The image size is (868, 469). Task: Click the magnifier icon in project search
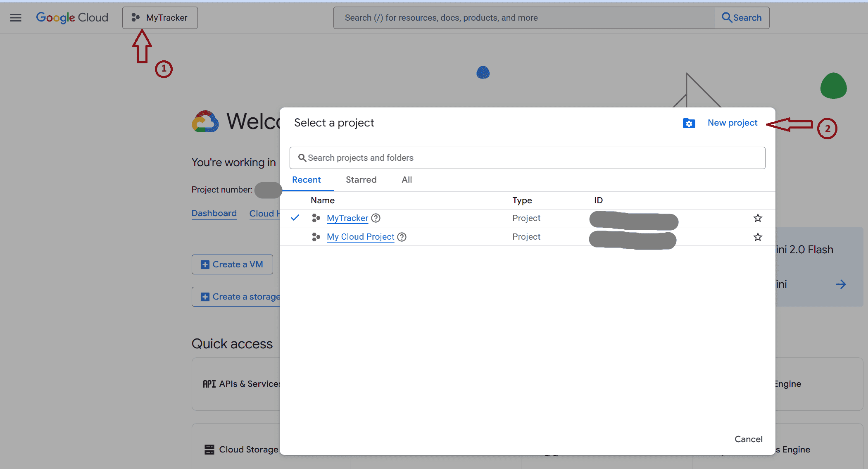[302, 158]
